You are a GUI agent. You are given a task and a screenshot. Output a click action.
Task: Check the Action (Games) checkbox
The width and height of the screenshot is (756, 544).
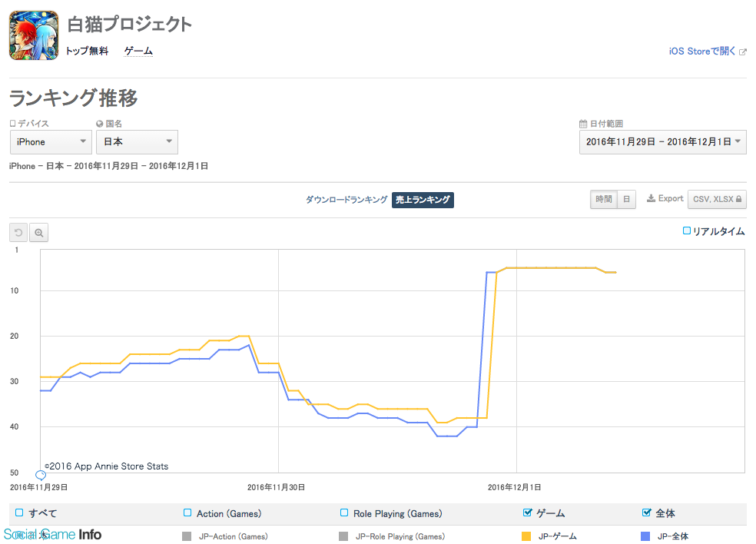[x=187, y=512]
